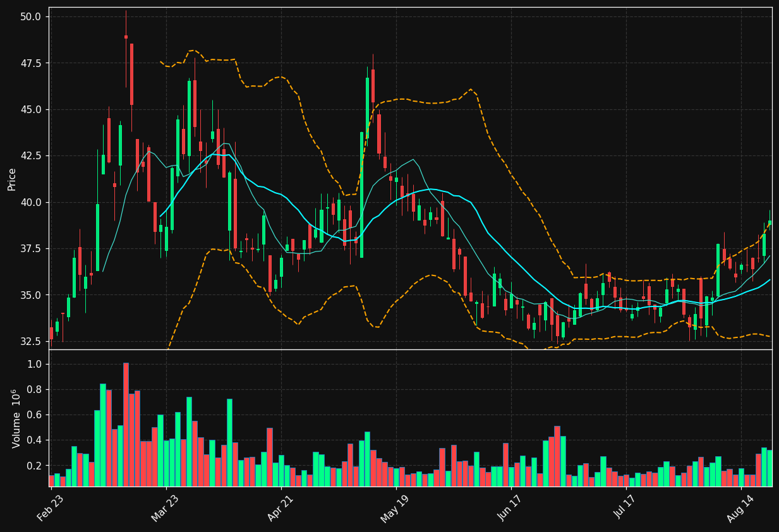Click the 42.5 price axis value
779x532 pixels.
coord(31,156)
